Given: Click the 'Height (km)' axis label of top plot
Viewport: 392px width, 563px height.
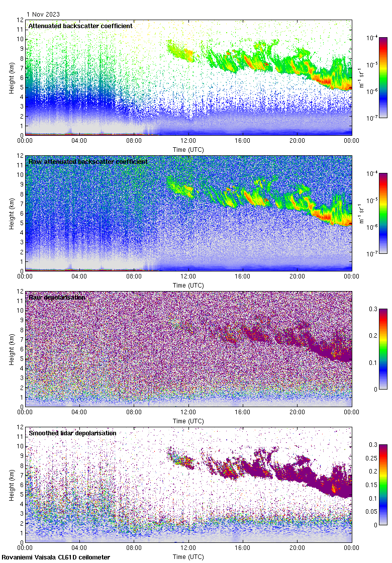Looking at the screenshot, I should (12, 78).
